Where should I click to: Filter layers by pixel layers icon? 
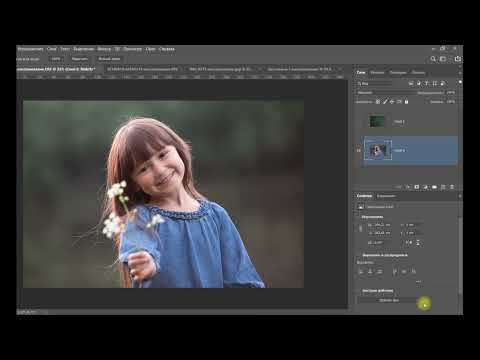click(x=411, y=83)
